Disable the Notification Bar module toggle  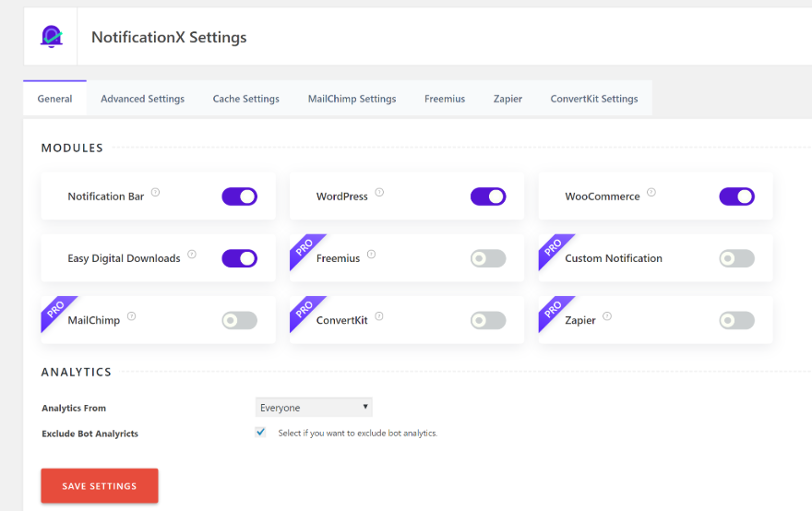point(240,196)
